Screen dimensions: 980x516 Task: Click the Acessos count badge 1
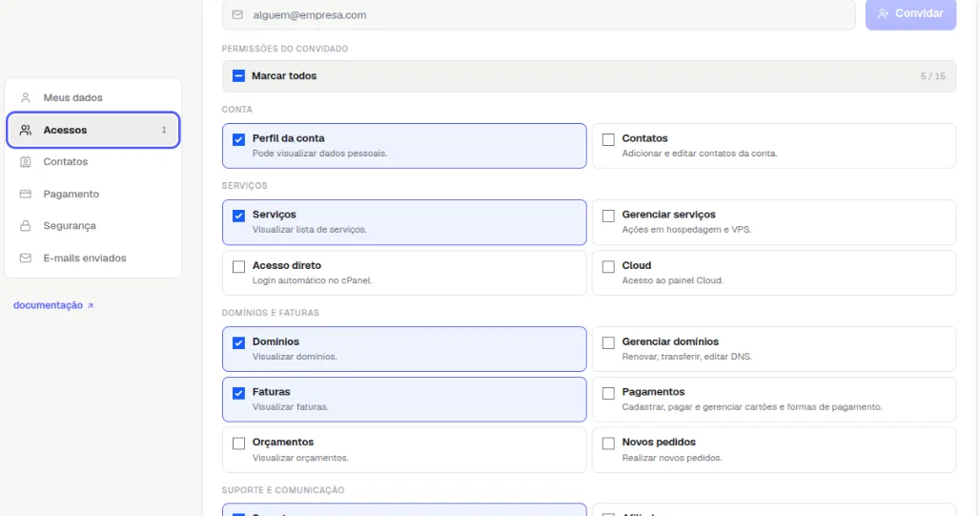(164, 130)
